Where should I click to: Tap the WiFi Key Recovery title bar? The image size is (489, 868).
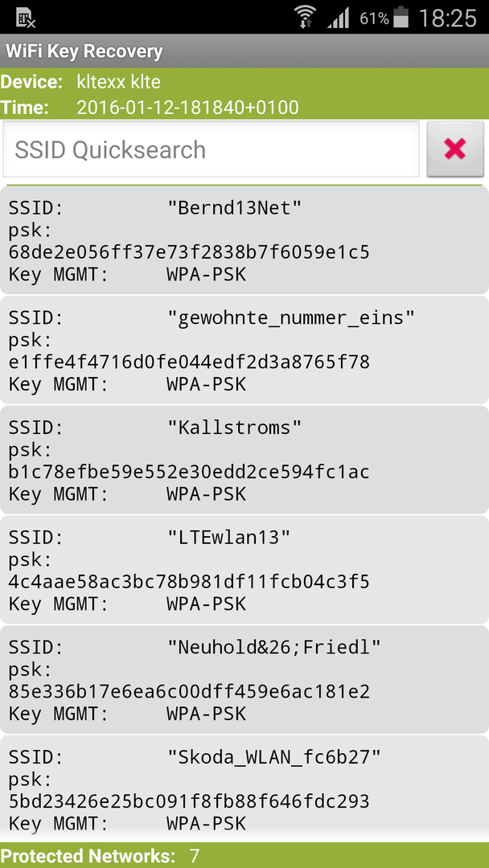pos(244,51)
